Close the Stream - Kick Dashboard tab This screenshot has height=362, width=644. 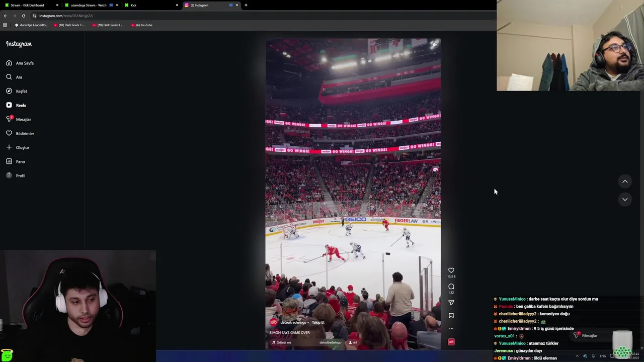pyautogui.click(x=57, y=5)
